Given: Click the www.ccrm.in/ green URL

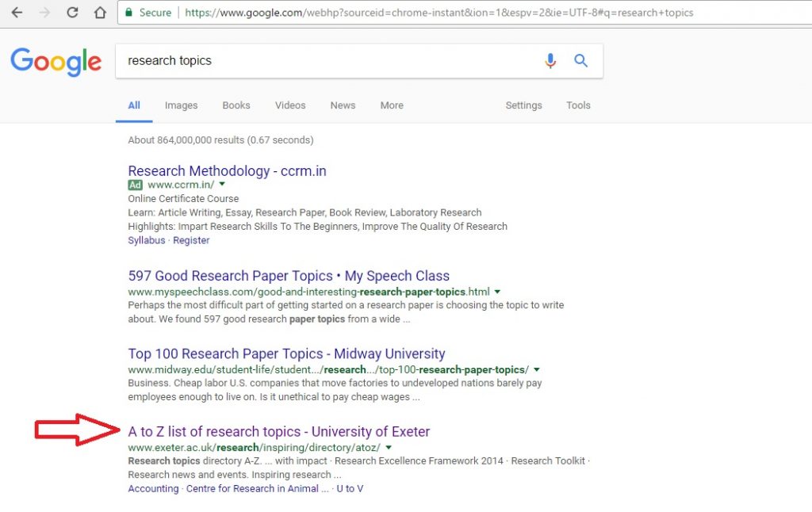Looking at the screenshot, I should (x=181, y=185).
